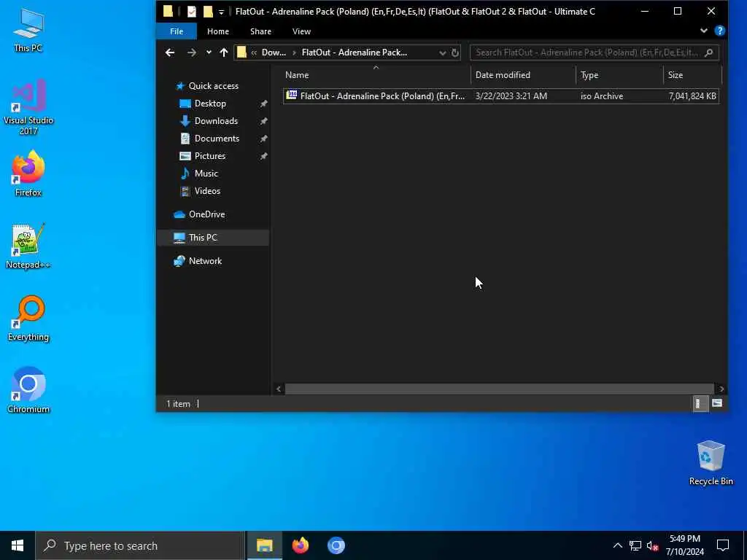Refresh the current folder view
The height and width of the screenshot is (560, 747).
coord(455,52)
